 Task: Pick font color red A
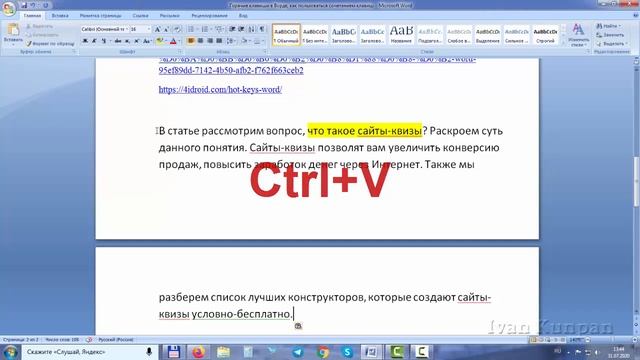coord(173,41)
